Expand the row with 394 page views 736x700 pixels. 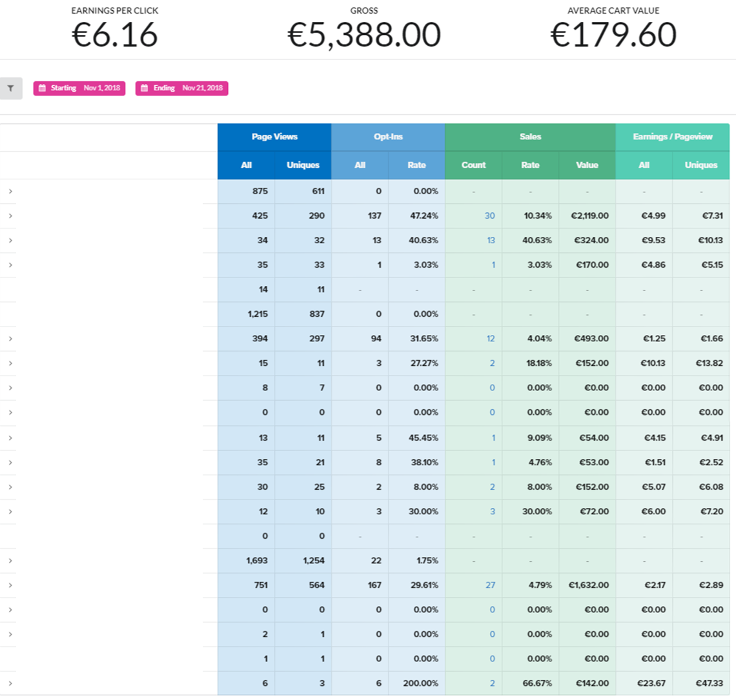pos(10,339)
